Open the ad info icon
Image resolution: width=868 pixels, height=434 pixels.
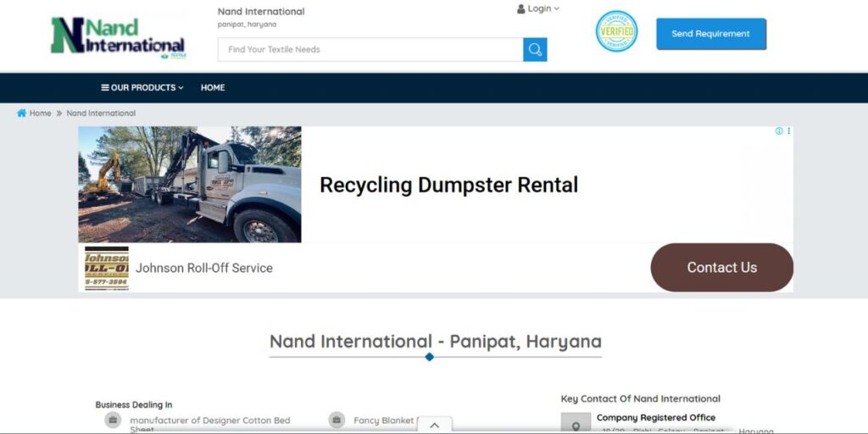tap(779, 131)
